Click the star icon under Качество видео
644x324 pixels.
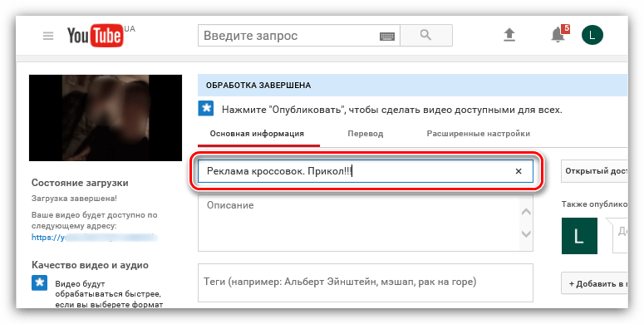click(x=39, y=283)
